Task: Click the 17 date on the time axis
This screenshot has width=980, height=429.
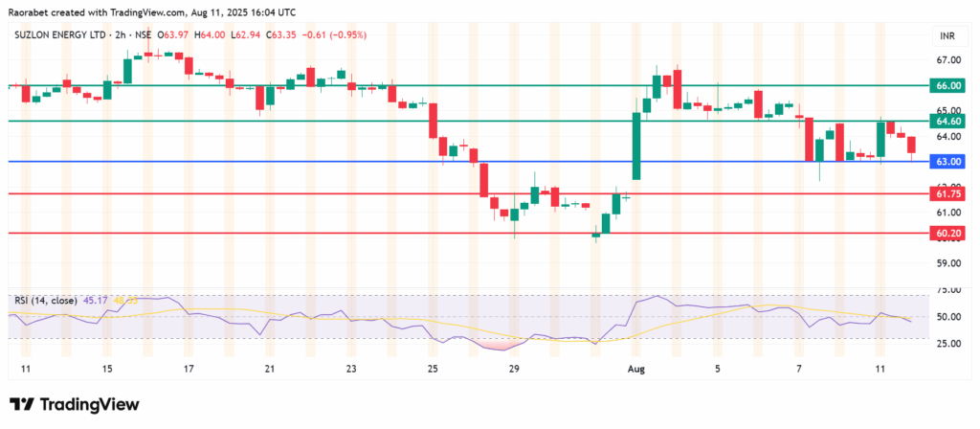Action: click(x=189, y=368)
